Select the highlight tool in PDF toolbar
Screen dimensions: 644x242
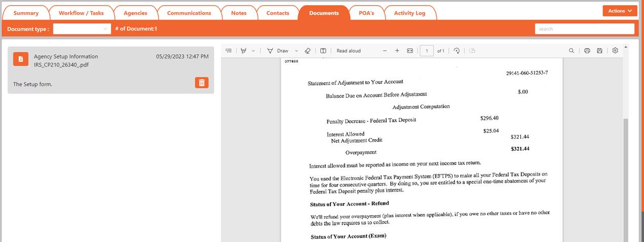click(244, 51)
